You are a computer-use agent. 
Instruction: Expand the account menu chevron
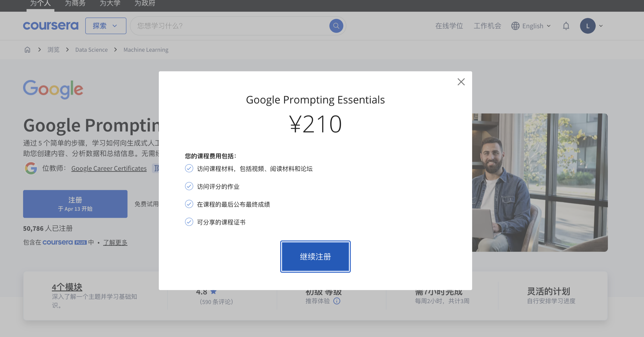pyautogui.click(x=601, y=26)
